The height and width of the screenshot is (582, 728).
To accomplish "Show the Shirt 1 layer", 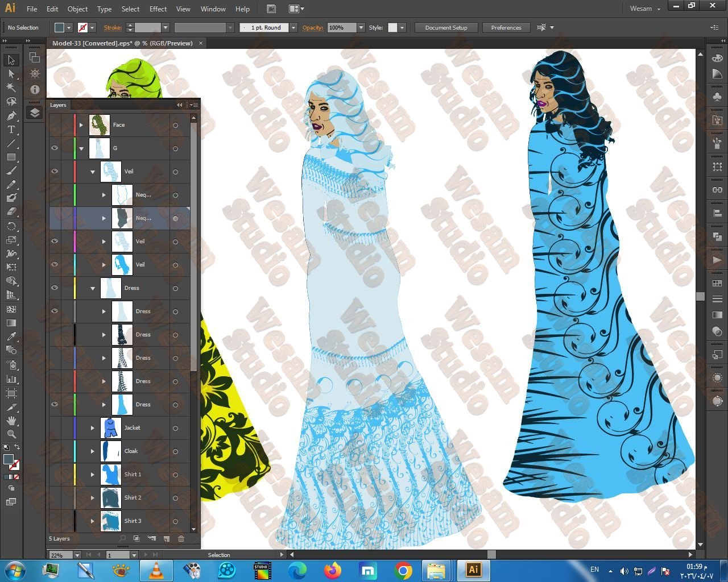I will [55, 475].
